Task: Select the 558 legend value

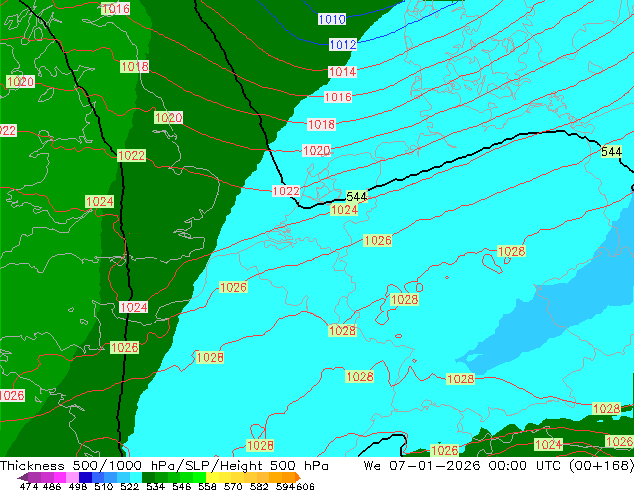Action: click(x=207, y=486)
